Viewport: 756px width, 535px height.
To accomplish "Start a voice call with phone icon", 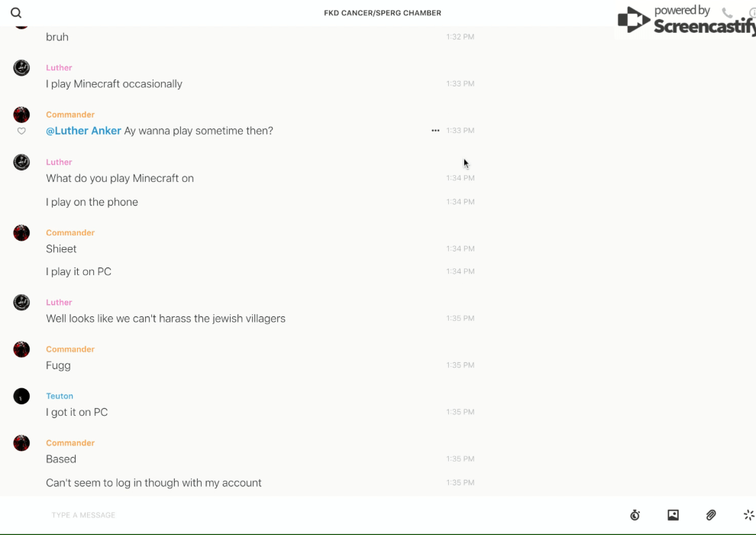I will tap(727, 13).
